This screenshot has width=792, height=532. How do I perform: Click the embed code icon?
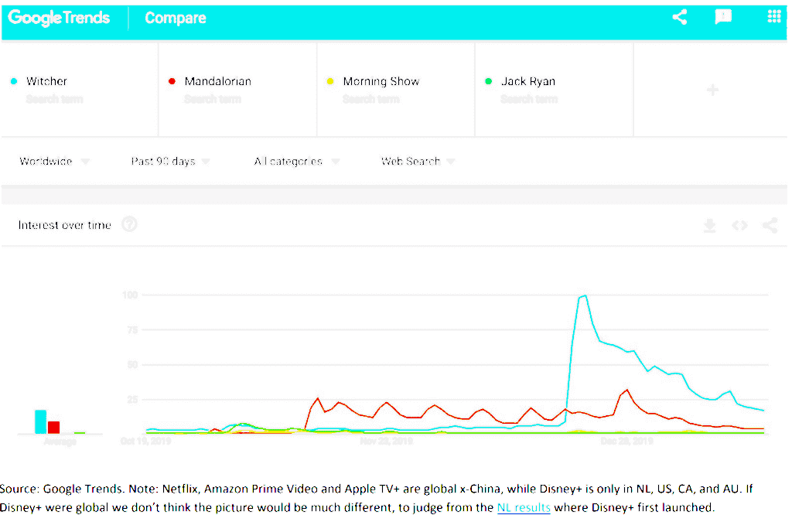click(739, 226)
